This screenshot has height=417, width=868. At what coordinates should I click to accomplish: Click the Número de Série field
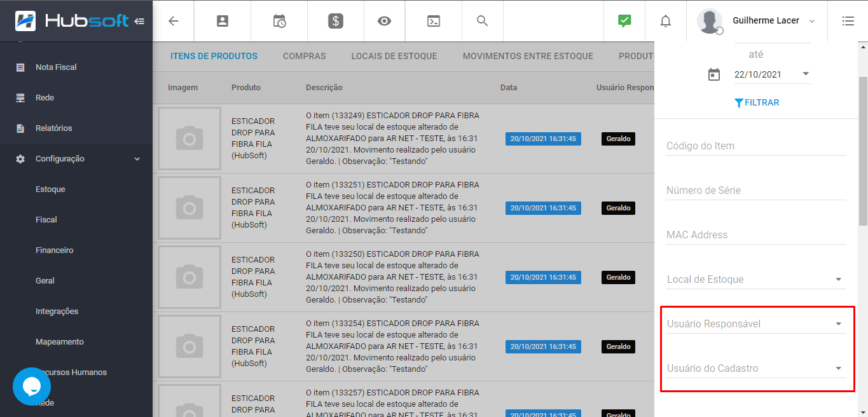[756, 190]
